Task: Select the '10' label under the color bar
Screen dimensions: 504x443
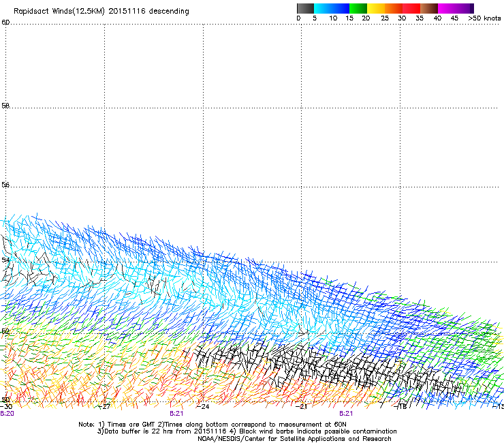Action: [333, 18]
